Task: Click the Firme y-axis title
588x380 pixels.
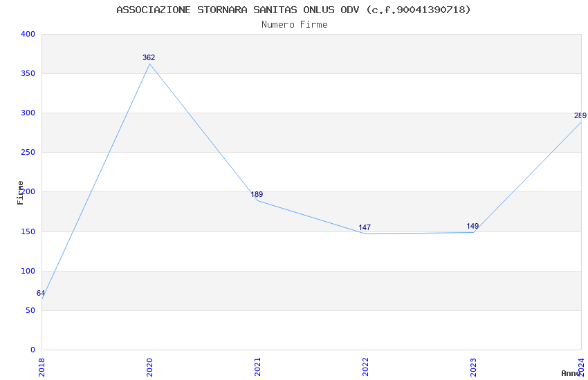Action: (x=20, y=193)
